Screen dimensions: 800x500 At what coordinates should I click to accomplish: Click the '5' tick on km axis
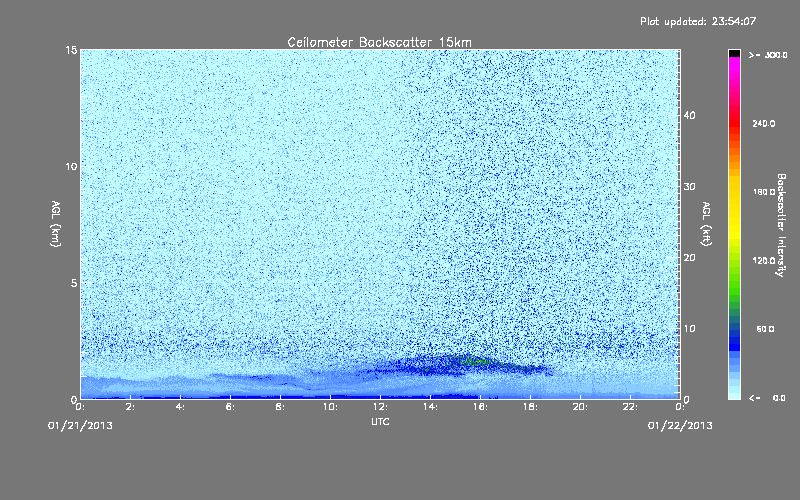(74, 283)
